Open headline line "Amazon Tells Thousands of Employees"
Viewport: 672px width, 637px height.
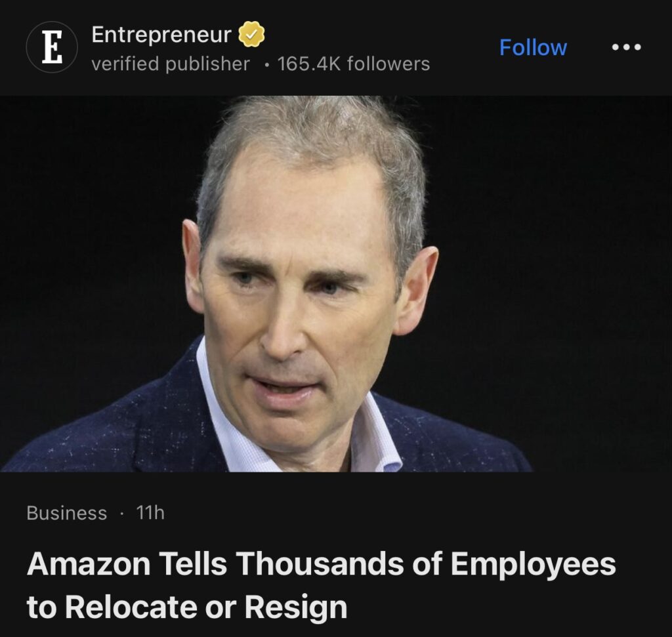[322, 564]
